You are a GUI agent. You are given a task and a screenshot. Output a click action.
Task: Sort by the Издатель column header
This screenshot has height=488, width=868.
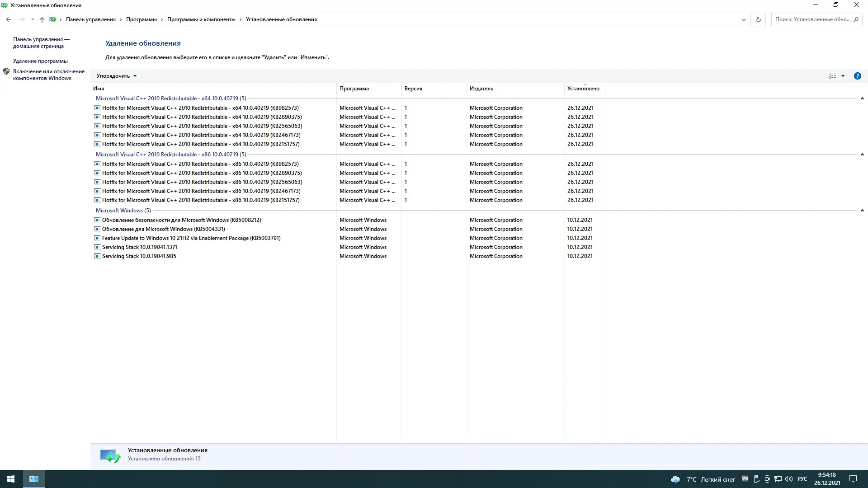pos(481,89)
